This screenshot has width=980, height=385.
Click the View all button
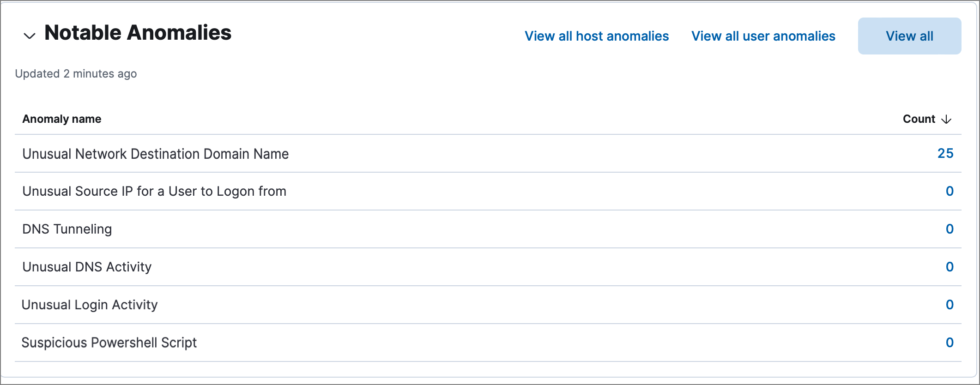pyautogui.click(x=909, y=36)
